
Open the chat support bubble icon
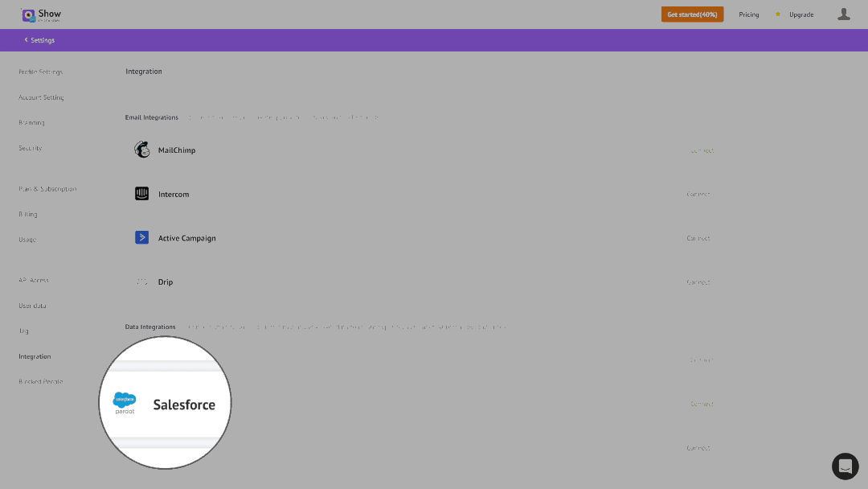click(x=845, y=466)
